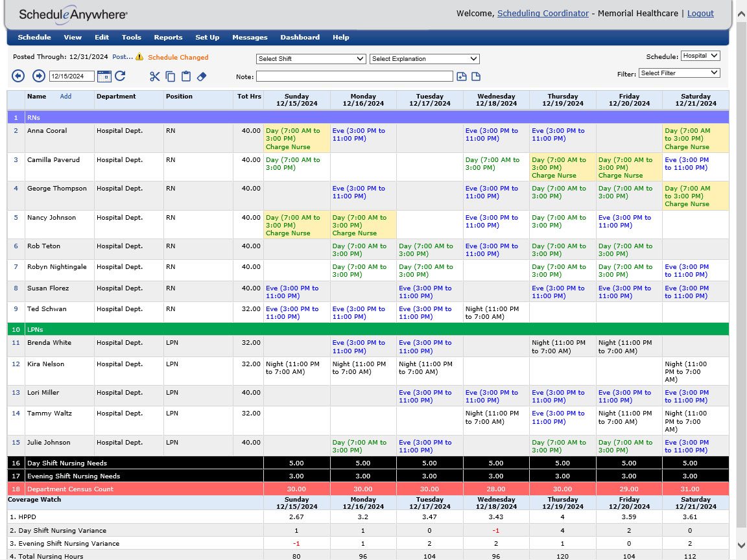Open the Reports menu

pos(168,38)
